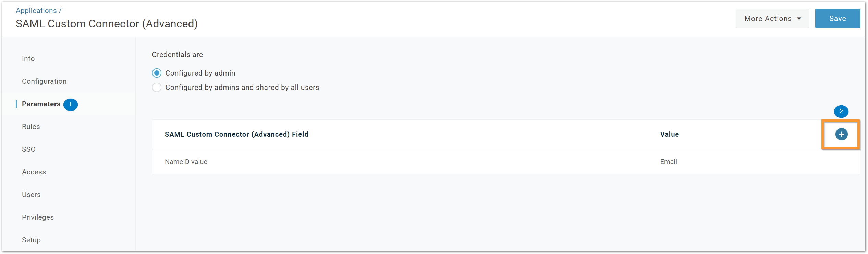Open the Access settings tab
Screen dimensions: 868x254
coord(34,172)
